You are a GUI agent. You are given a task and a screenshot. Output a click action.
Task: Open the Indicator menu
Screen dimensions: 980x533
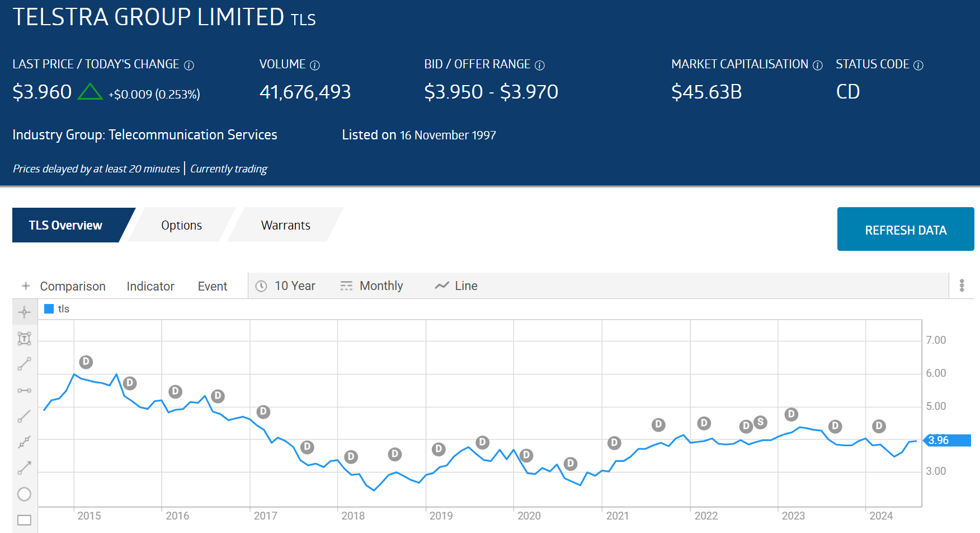click(x=150, y=286)
